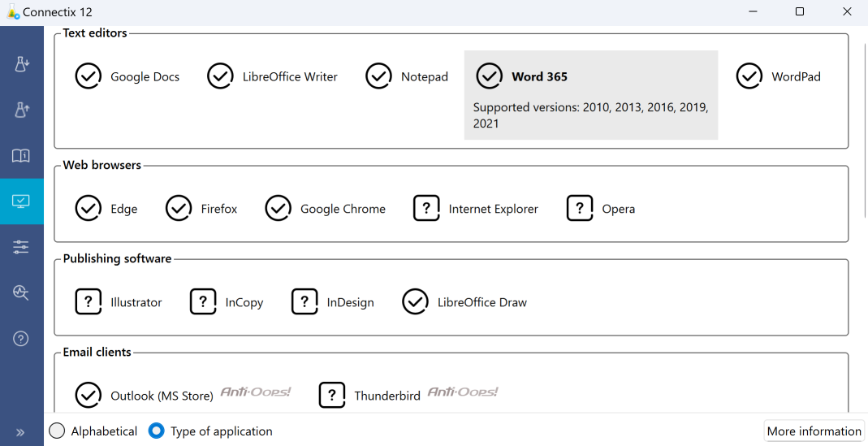Open the help question mark sidebar icon
The image size is (868, 446).
point(22,339)
